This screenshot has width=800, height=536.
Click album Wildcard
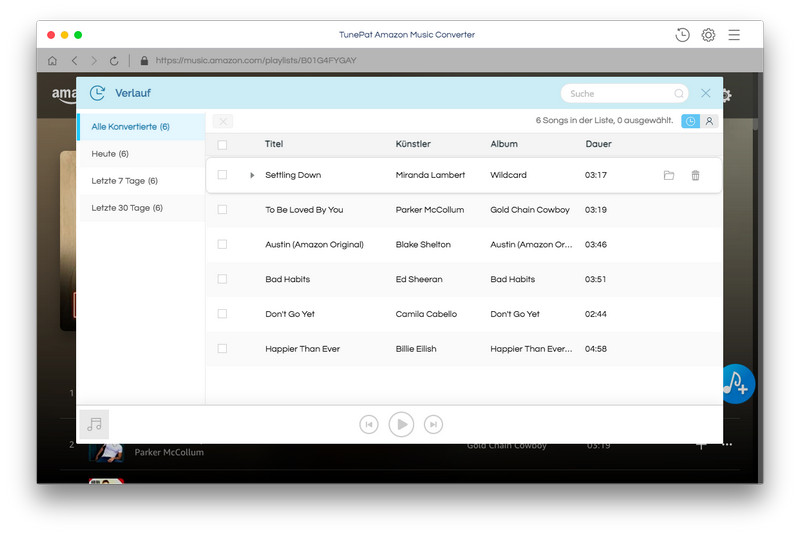click(x=508, y=175)
